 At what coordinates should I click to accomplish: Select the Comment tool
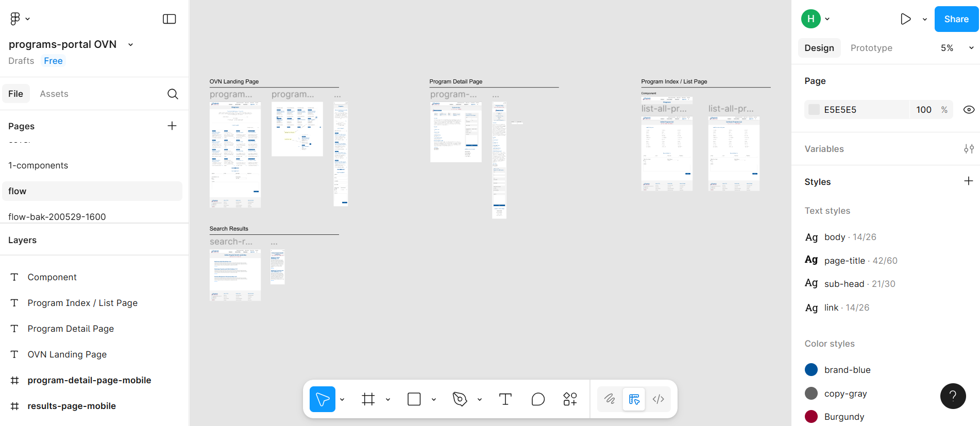click(x=538, y=399)
